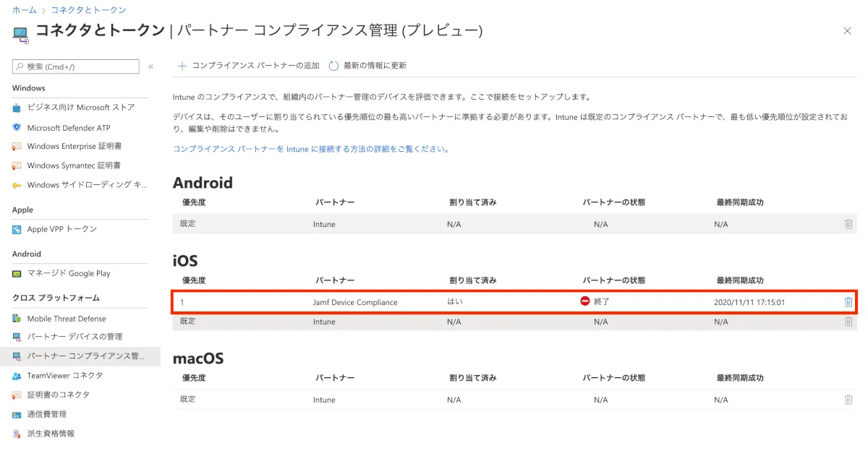Click the マネージド Google Play icon

coord(17,274)
